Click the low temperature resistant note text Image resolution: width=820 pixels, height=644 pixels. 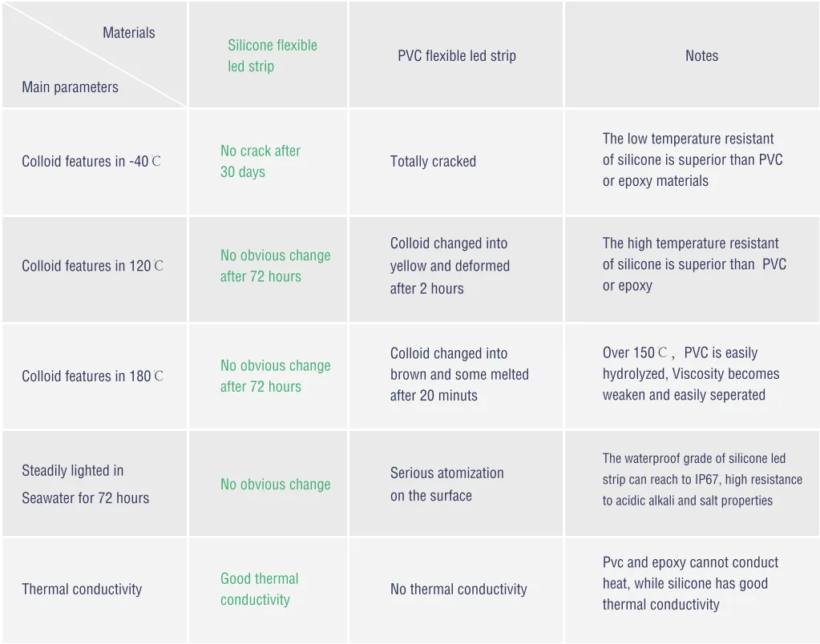click(x=693, y=160)
